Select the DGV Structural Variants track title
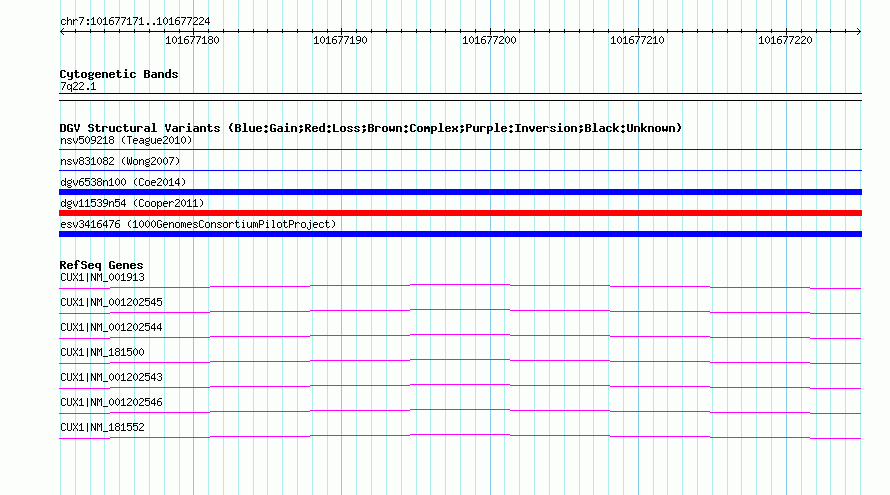This screenshot has height=495, width=890. [x=370, y=128]
